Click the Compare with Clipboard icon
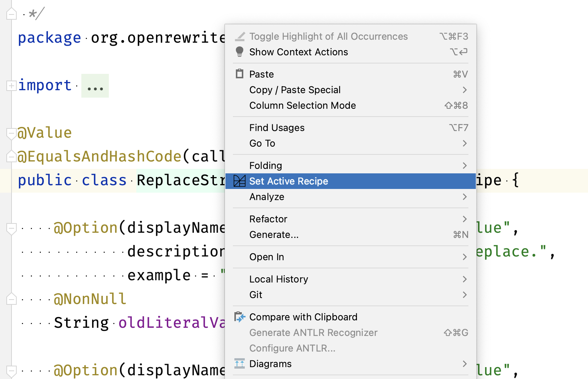This screenshot has height=379, width=588. [x=240, y=317]
